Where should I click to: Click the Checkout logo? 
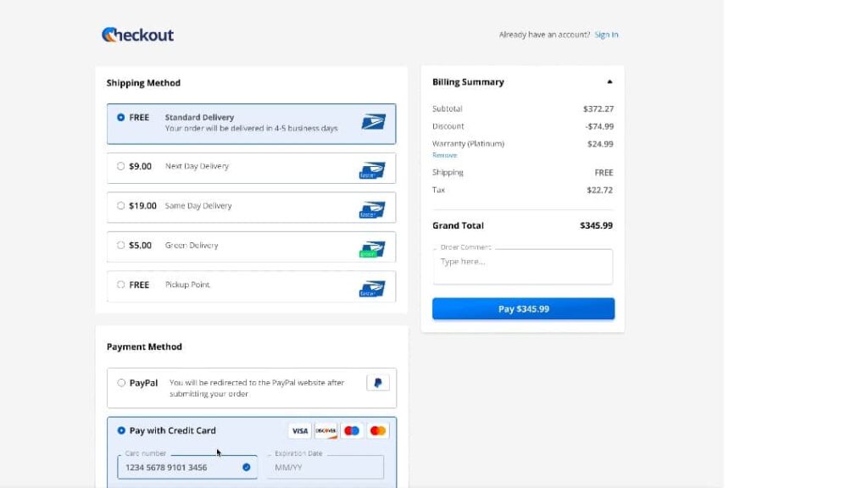click(x=137, y=35)
